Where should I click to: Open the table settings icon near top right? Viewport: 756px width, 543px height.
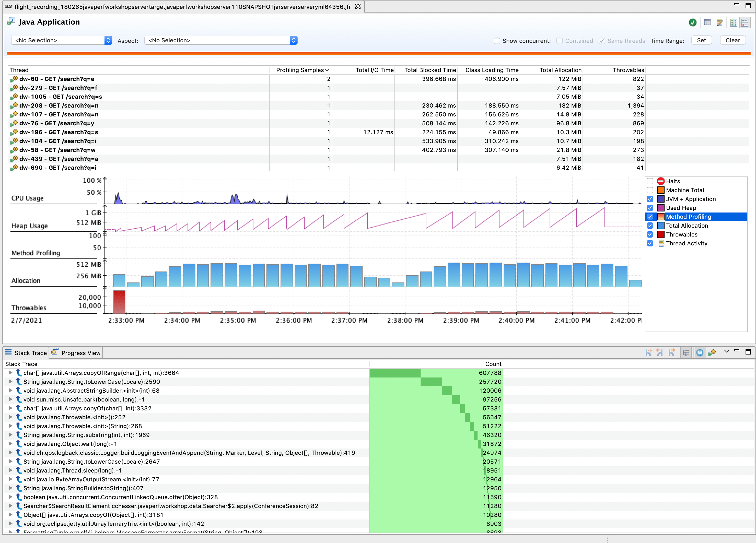click(707, 23)
